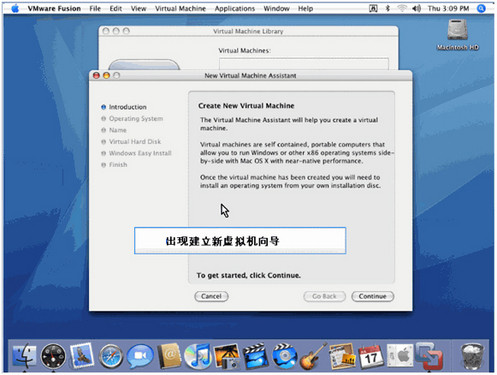Select the Windows Easy Install step

[x=136, y=153]
